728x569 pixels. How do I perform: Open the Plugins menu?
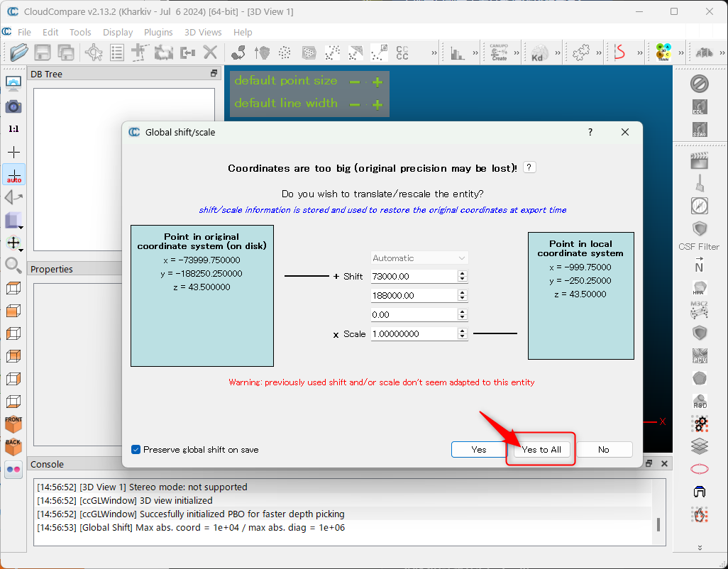click(x=158, y=32)
